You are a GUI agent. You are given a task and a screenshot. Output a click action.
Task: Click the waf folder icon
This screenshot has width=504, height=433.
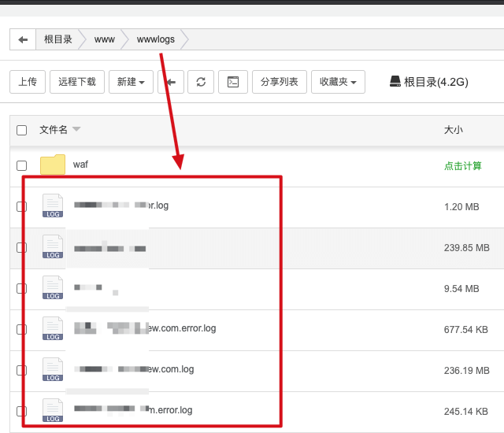pyautogui.click(x=53, y=165)
